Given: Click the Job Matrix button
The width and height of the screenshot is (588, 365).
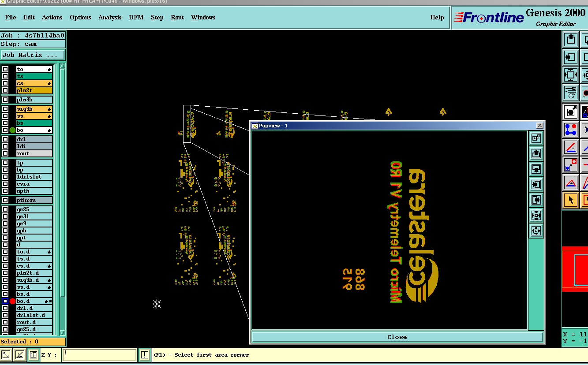Looking at the screenshot, I should [33, 55].
